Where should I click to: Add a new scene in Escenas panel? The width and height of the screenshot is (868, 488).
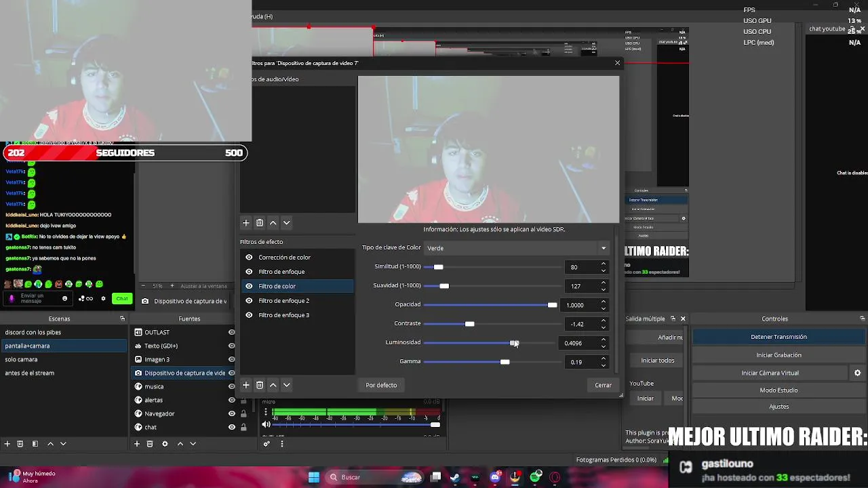tap(7, 444)
